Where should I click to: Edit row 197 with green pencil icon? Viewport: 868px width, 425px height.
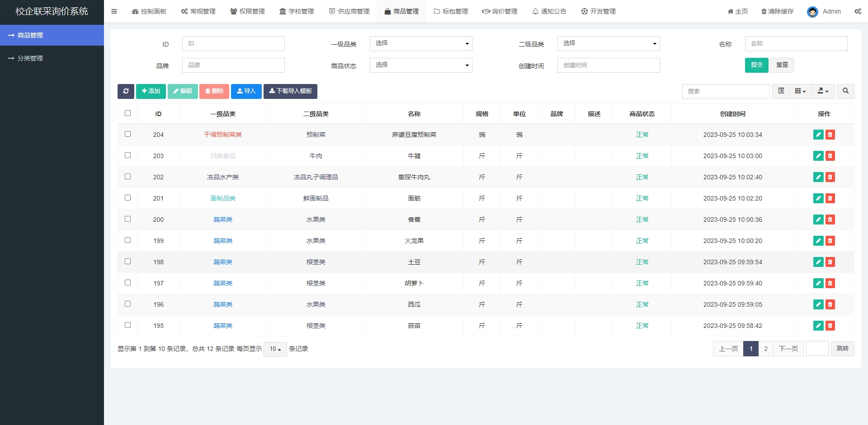[818, 283]
